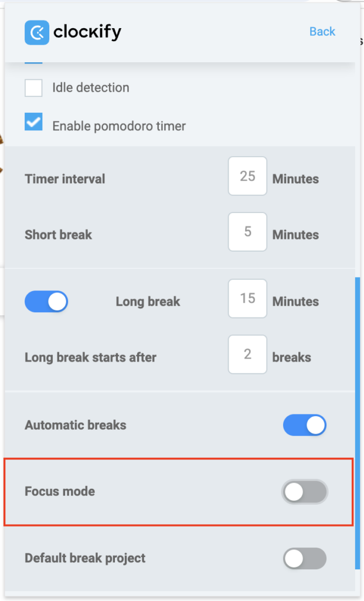Viewport: 364px width, 601px height.
Task: Click the Long break minutes field
Action: [247, 299]
